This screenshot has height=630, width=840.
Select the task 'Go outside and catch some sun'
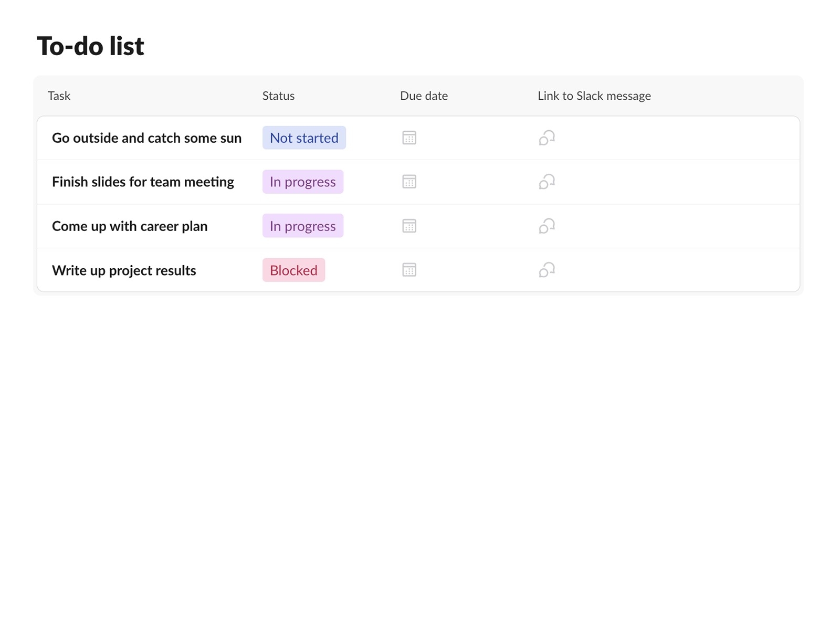(x=146, y=138)
